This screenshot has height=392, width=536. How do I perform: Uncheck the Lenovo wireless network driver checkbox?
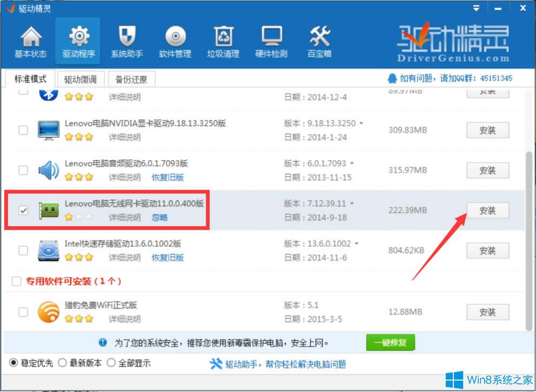click(x=23, y=211)
